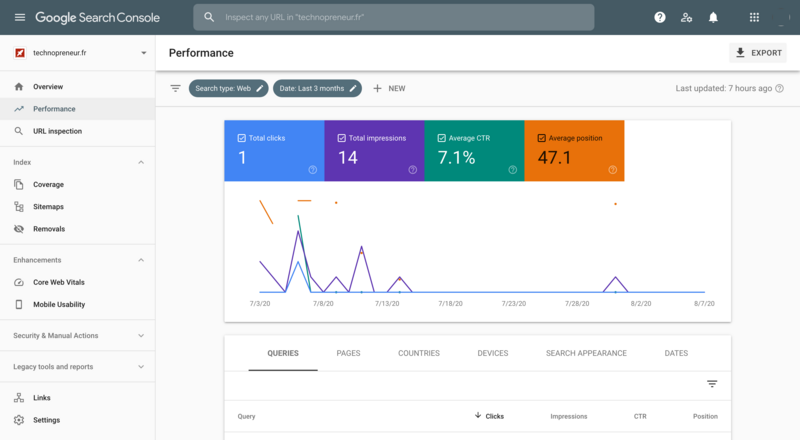Click the Links network icon
This screenshot has height=440, width=800.
coord(19,398)
